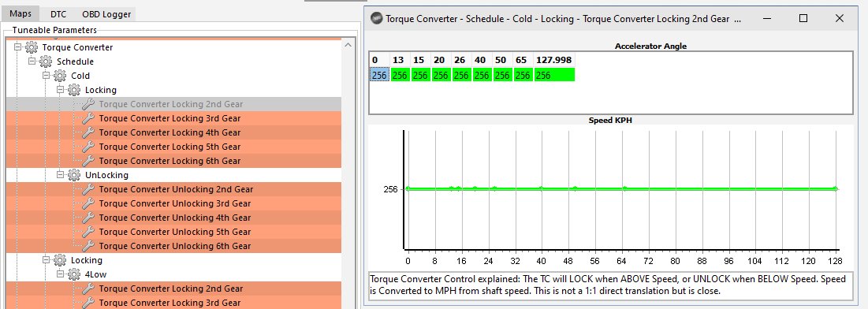868x309 pixels.
Task: Click the gear icon beside Torque Converter
Action: coord(32,47)
